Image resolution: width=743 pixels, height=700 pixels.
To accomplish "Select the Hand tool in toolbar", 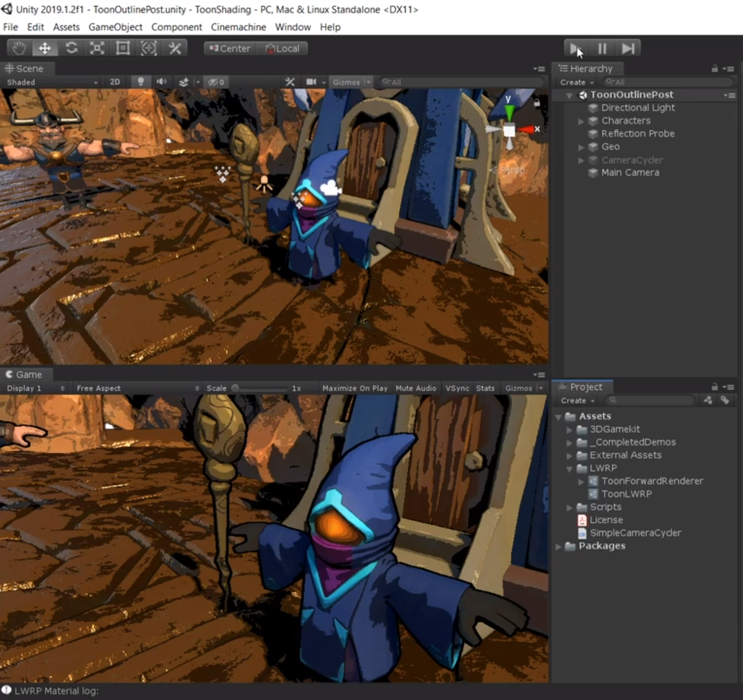I will tap(19, 49).
